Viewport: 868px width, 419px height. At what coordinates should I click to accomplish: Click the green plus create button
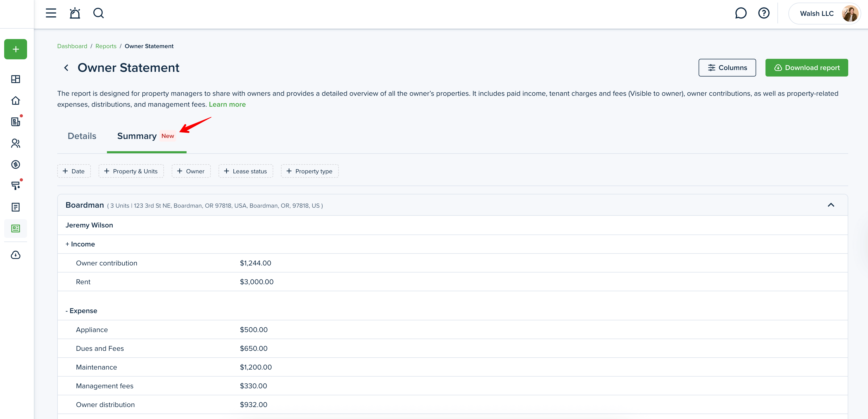click(x=16, y=49)
